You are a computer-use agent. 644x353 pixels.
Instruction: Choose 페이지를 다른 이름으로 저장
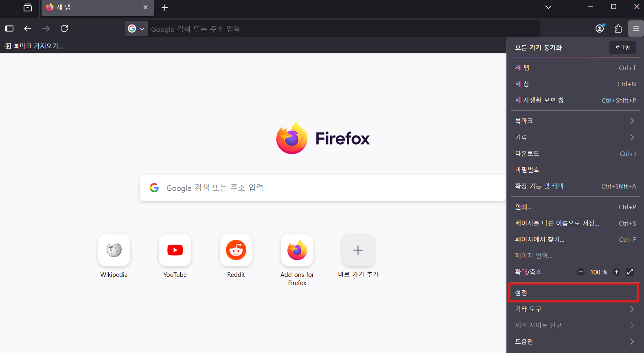tap(575, 223)
